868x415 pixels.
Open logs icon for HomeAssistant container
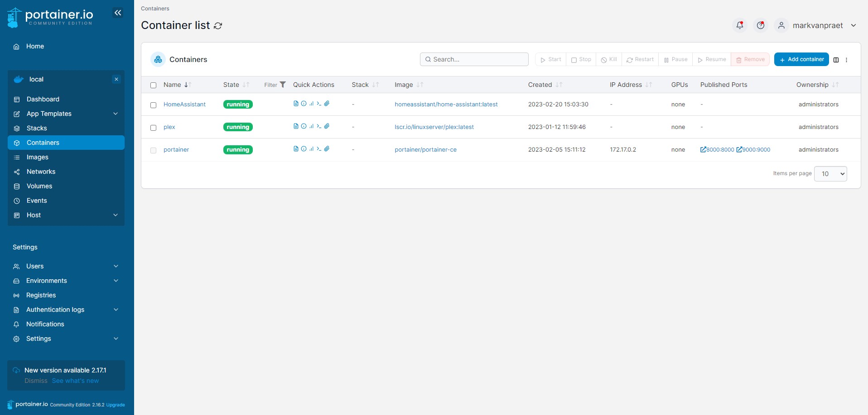pos(296,104)
